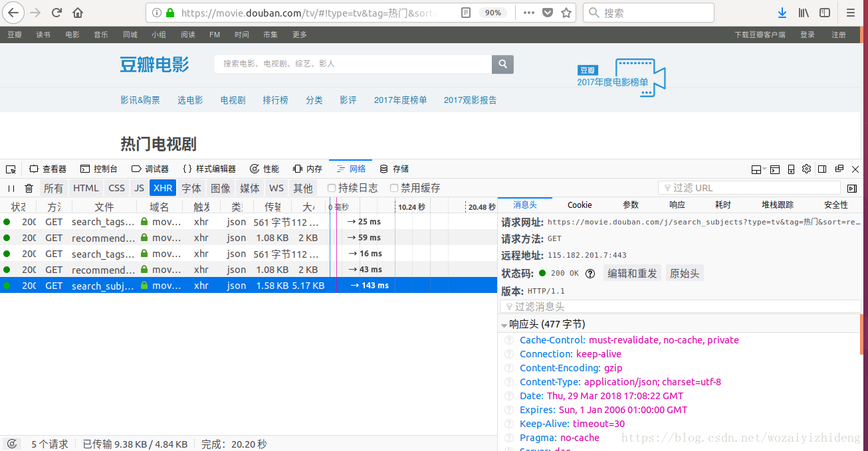Click the 登录 link in top bar
Image resolution: width=868 pixels, height=451 pixels.
click(808, 35)
